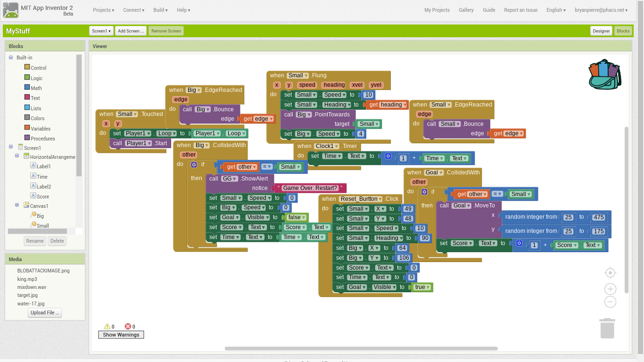644x362 pixels.
Task: Switch to the Designer view
Action: pyautogui.click(x=601, y=31)
